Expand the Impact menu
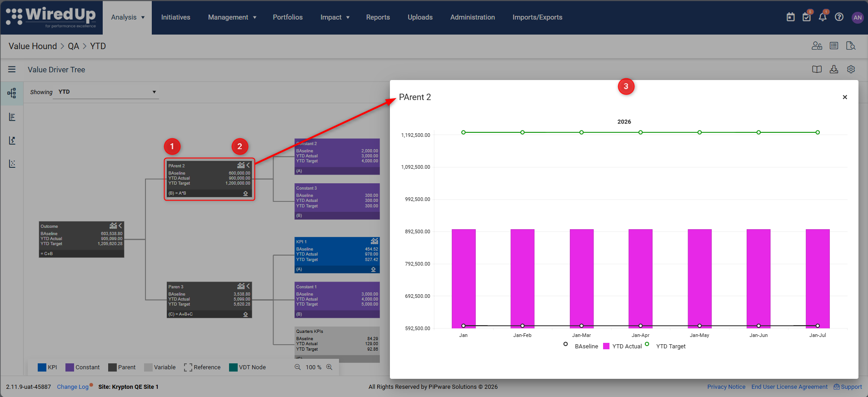Screen dimensions: 868x397 pyautogui.click(x=335, y=17)
